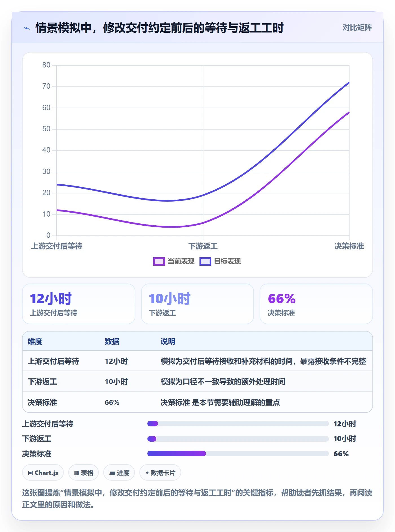Image resolution: width=395 pixels, height=532 pixels.
Task: Select the 上游交付后等待 table row cell
Action: point(53,361)
